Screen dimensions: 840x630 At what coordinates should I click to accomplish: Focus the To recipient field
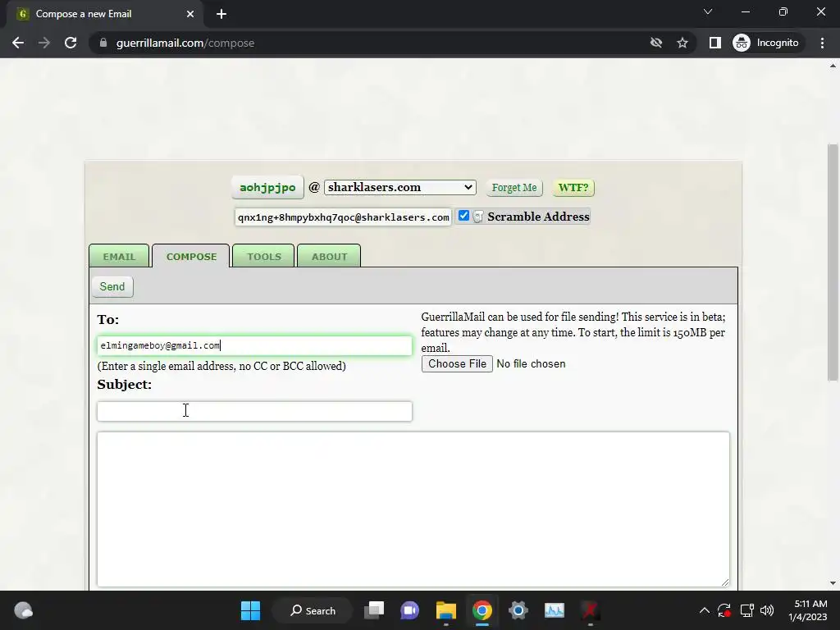click(254, 345)
